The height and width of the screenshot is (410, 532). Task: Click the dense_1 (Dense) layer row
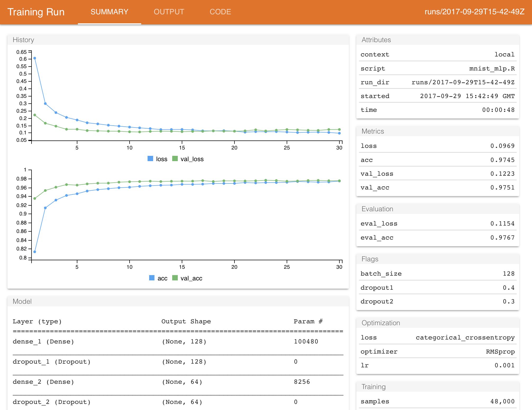(178, 341)
